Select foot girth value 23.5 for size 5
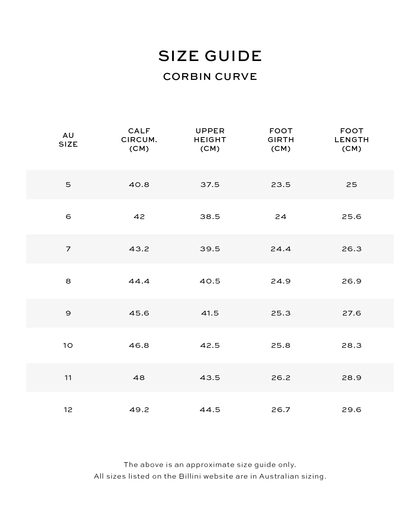 tap(281, 185)
